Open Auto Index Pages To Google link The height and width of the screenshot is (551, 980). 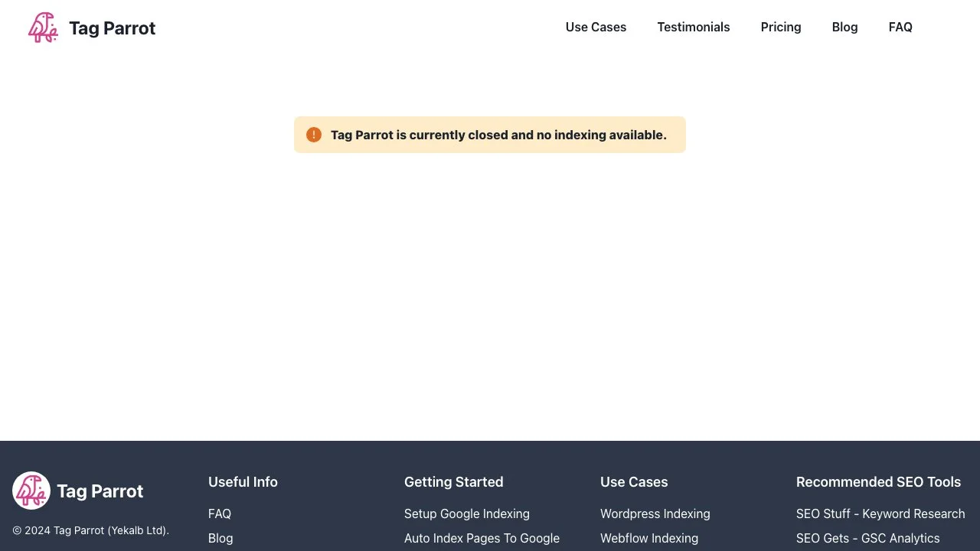pyautogui.click(x=482, y=538)
